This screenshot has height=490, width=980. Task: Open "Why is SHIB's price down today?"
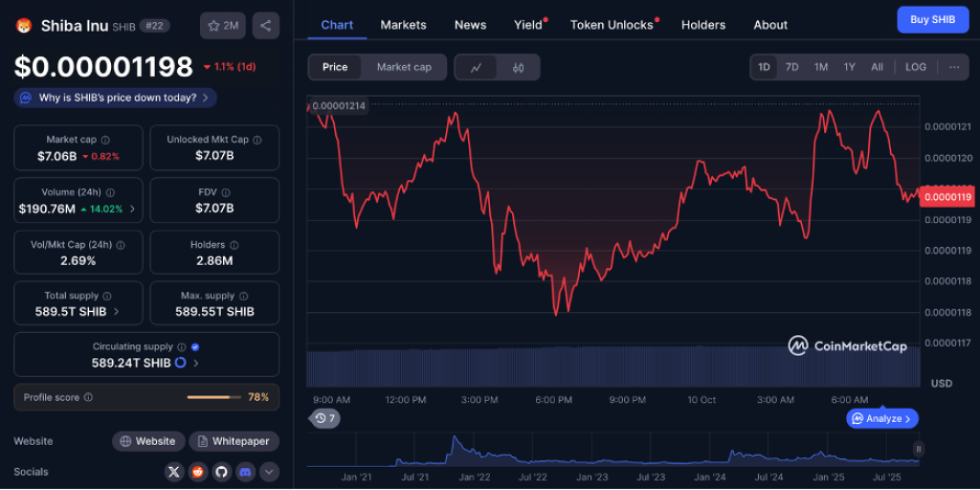[x=115, y=98]
